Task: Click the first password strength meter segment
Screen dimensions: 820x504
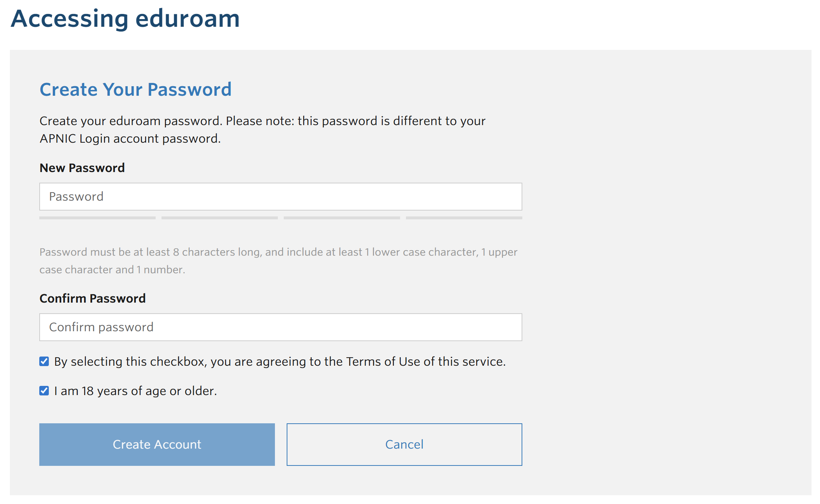Action: click(97, 218)
